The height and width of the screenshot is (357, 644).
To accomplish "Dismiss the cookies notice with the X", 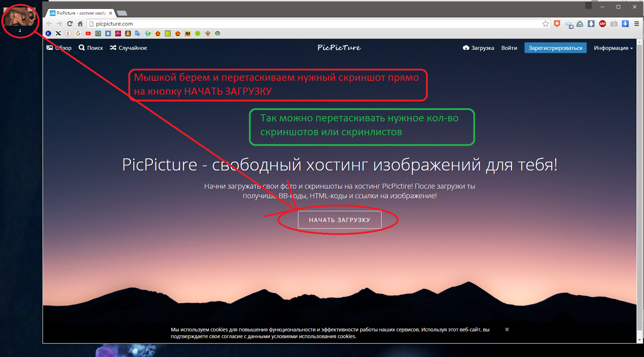I will [507, 330].
